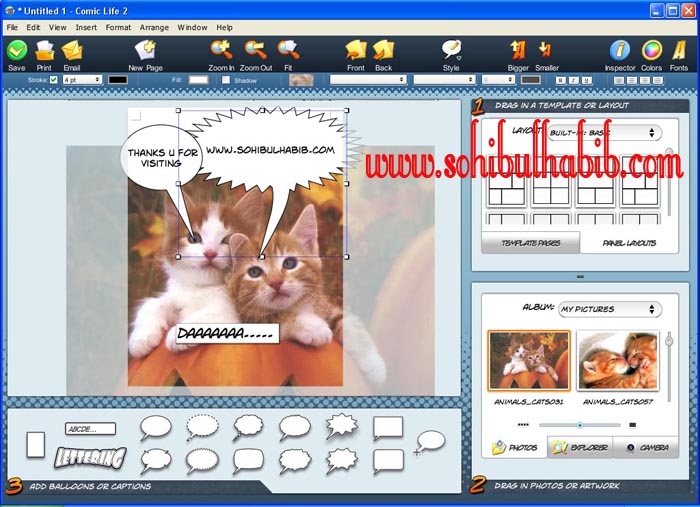Open the font family dropdown in format bar
This screenshot has width=700, height=507.
368,79
